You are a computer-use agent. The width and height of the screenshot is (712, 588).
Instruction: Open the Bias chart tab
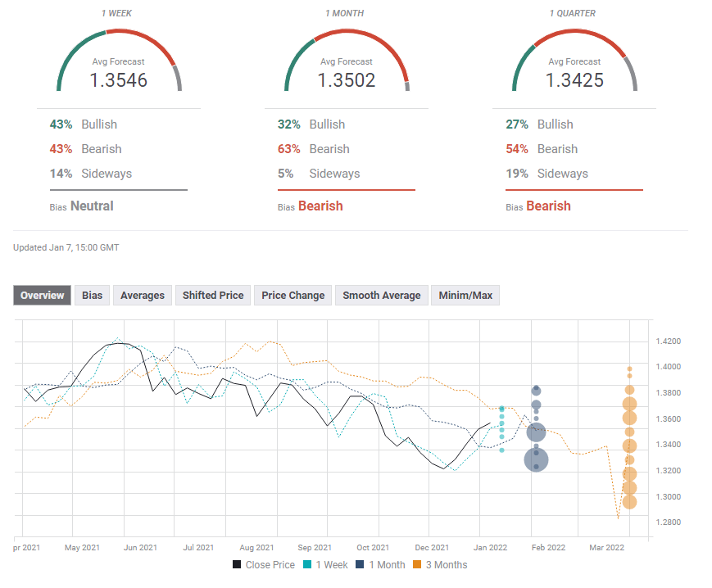[x=93, y=296]
